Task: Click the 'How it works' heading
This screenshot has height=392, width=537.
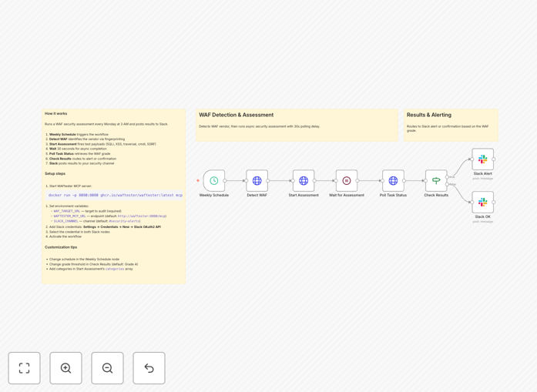Action: [55, 114]
